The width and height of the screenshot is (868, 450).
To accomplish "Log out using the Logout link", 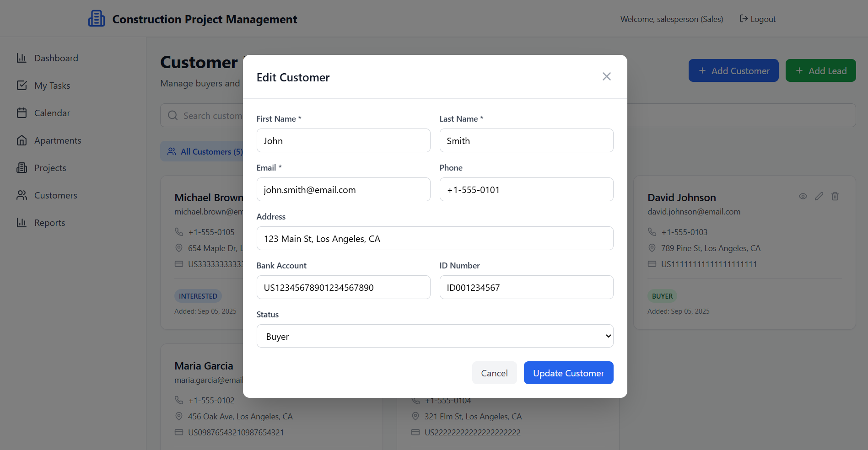I will coord(757,19).
